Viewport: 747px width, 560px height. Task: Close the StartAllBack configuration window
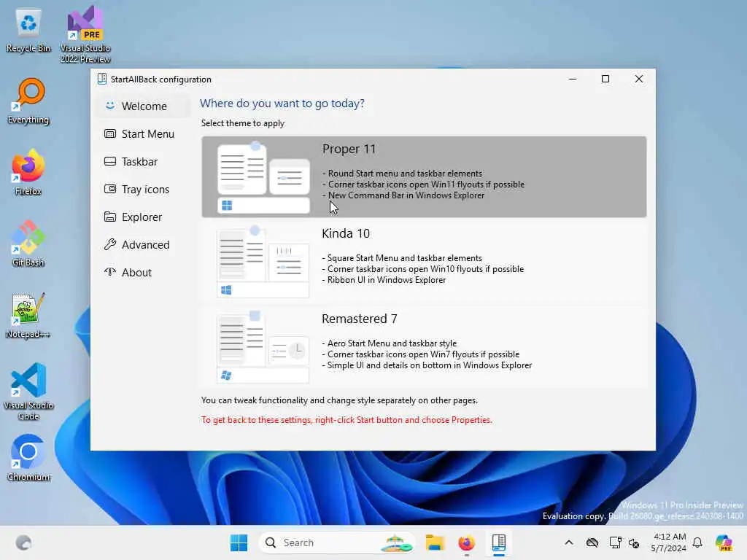point(639,79)
